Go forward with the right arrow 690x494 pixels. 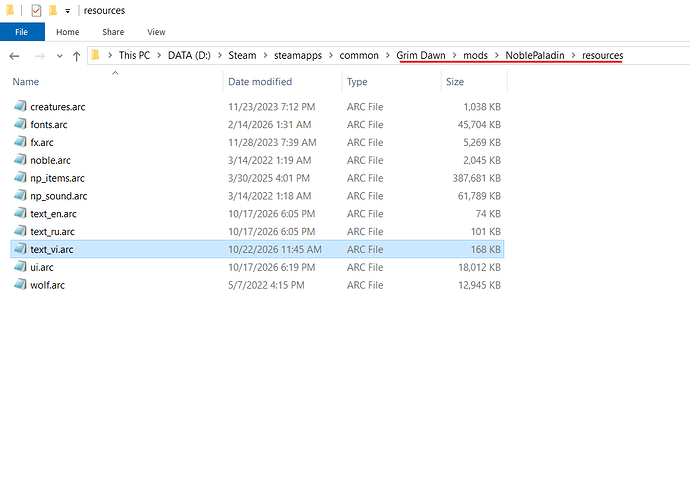click(x=40, y=56)
